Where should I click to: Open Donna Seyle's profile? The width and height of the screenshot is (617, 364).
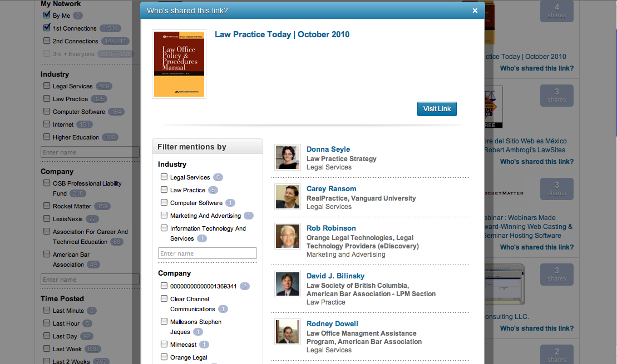[x=328, y=149]
